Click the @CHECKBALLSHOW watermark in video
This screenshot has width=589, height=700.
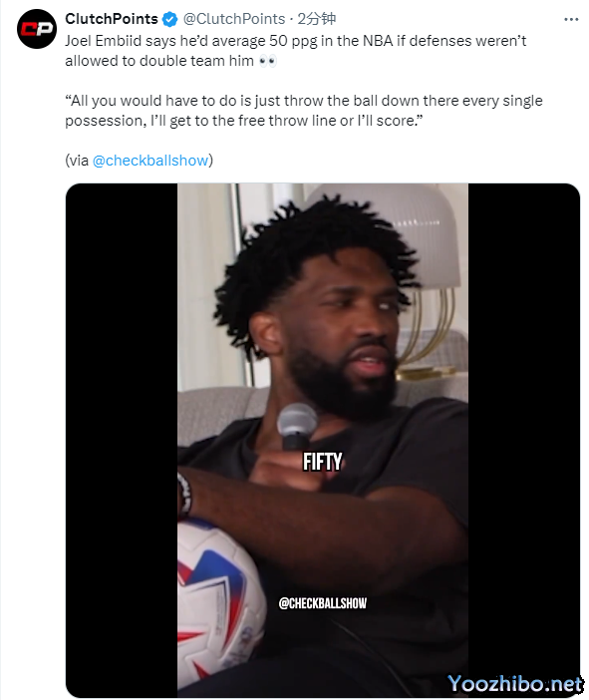pyautogui.click(x=323, y=603)
